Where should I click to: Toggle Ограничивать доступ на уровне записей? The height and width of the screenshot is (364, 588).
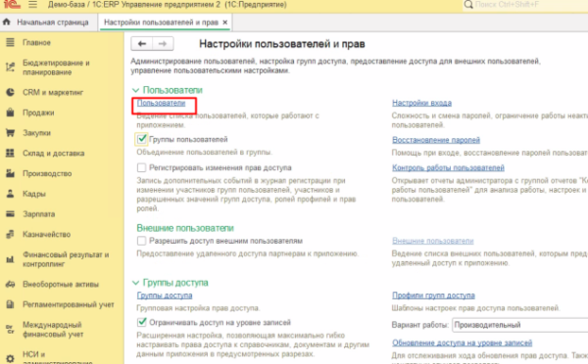pos(142,322)
